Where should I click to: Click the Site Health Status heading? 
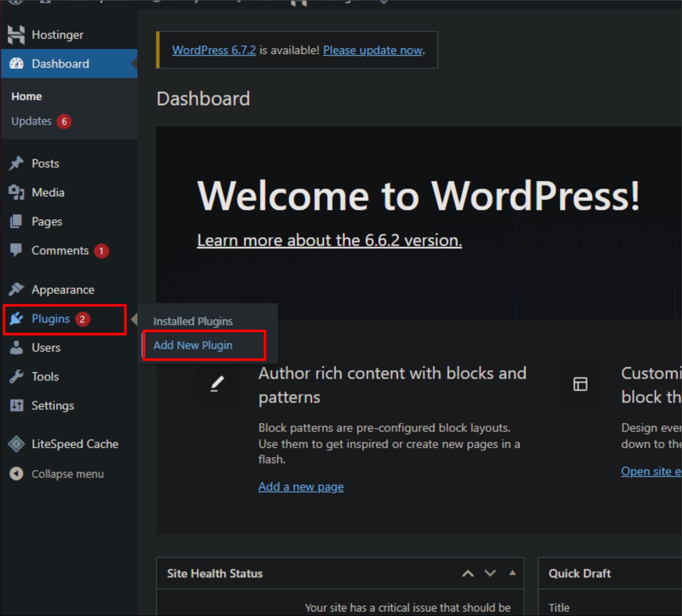click(215, 574)
